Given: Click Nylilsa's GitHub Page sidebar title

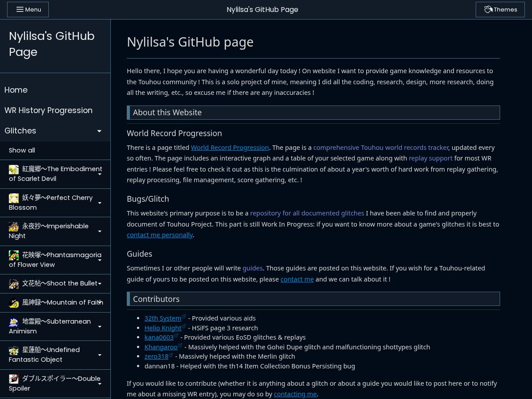Looking at the screenshot, I should 51,44.
